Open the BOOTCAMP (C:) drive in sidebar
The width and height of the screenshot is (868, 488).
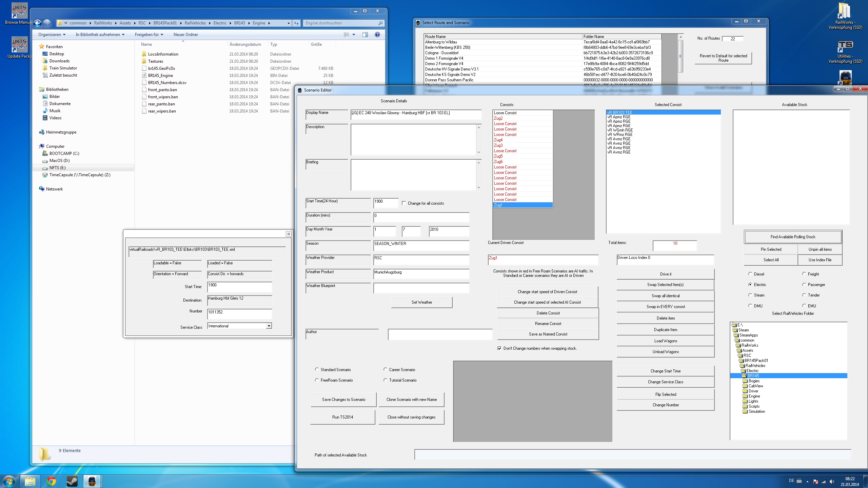coord(64,154)
